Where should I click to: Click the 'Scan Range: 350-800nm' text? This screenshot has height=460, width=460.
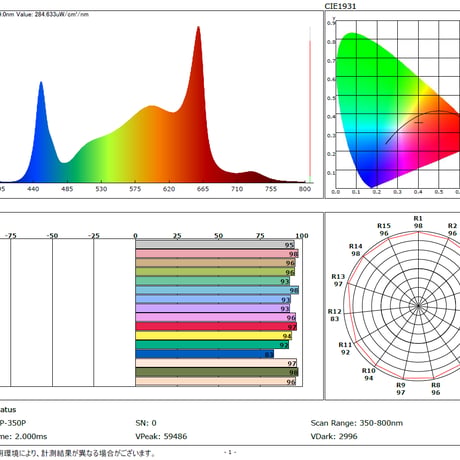[x=357, y=423]
